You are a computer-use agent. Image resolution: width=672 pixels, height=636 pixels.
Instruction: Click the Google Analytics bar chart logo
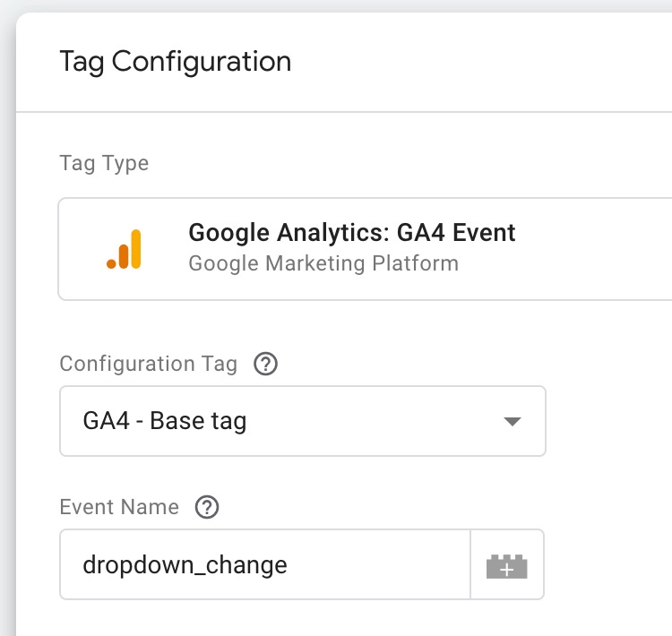124,249
